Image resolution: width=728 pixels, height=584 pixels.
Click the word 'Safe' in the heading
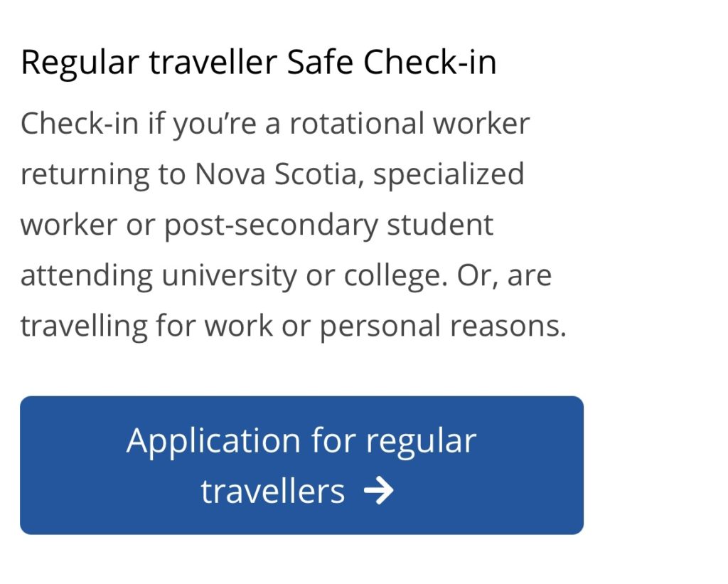[321, 63]
